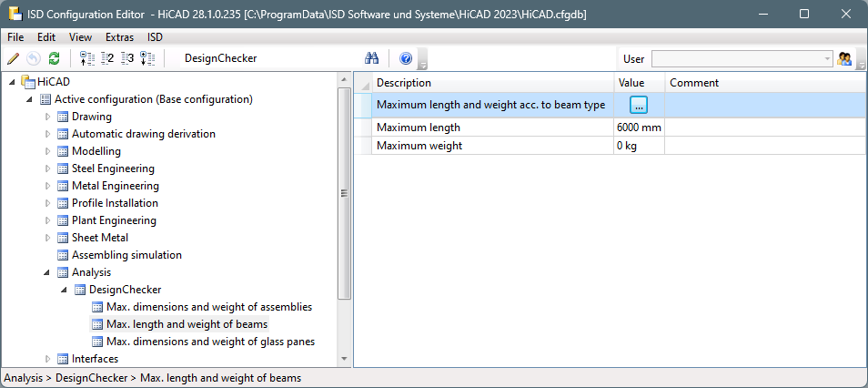Screen dimensions: 868x388
Task: Collapse the Active configuration node
Action: (29, 100)
